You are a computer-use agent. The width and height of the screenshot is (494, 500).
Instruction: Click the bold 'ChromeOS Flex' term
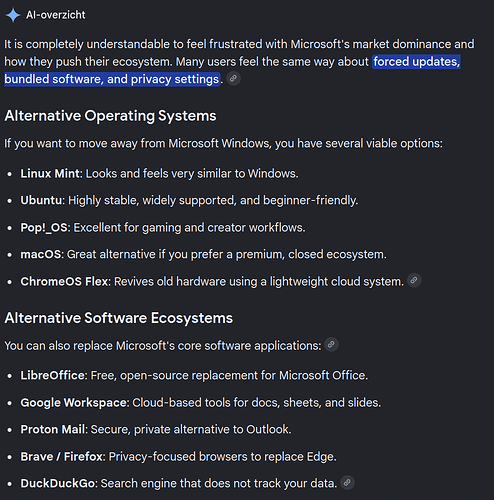pyautogui.click(x=64, y=282)
